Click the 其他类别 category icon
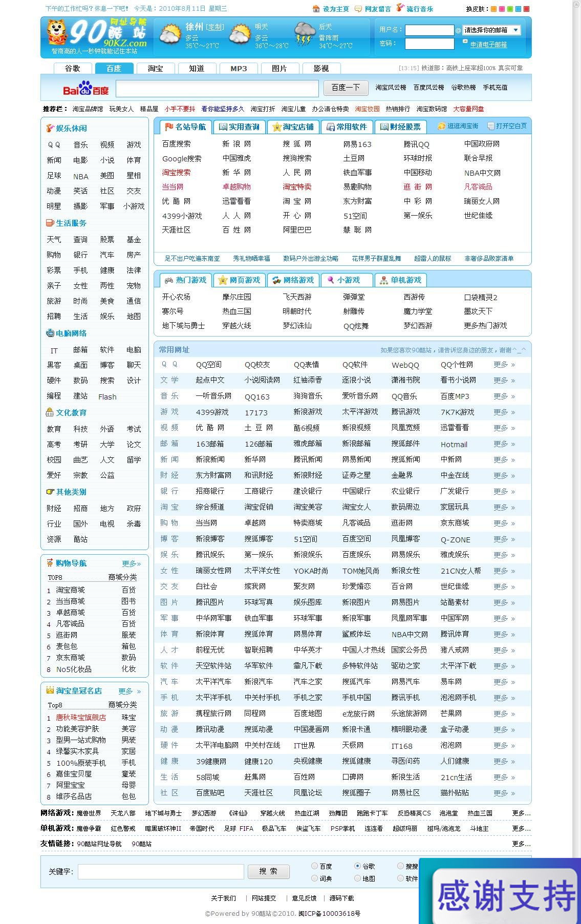This screenshot has width=581, height=924. click(x=50, y=492)
